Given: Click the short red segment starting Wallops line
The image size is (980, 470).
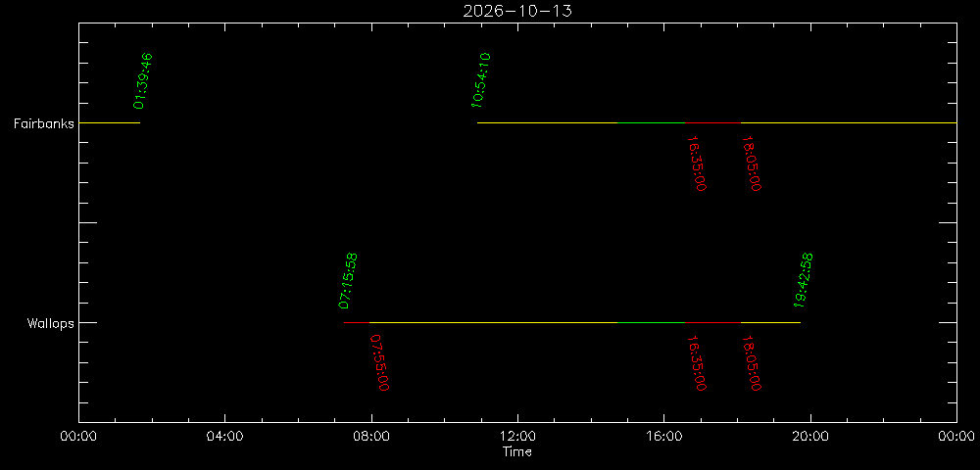Looking at the screenshot, I should pyautogui.click(x=357, y=323).
